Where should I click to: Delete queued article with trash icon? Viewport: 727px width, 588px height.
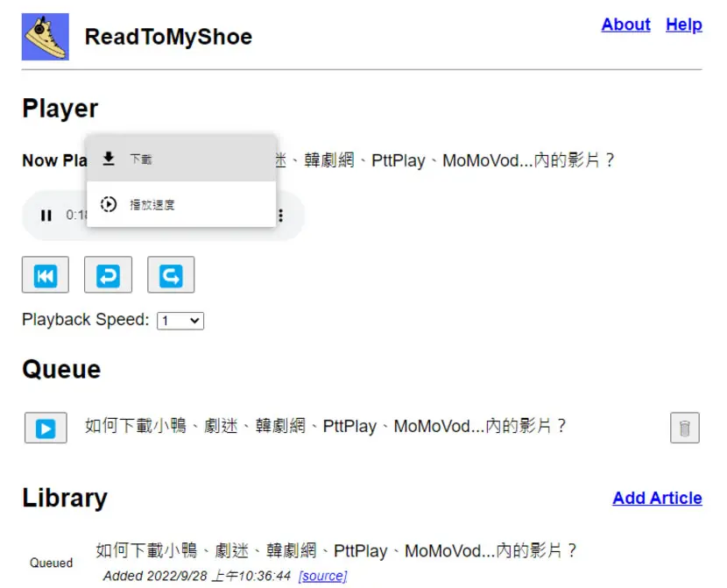pyautogui.click(x=685, y=428)
